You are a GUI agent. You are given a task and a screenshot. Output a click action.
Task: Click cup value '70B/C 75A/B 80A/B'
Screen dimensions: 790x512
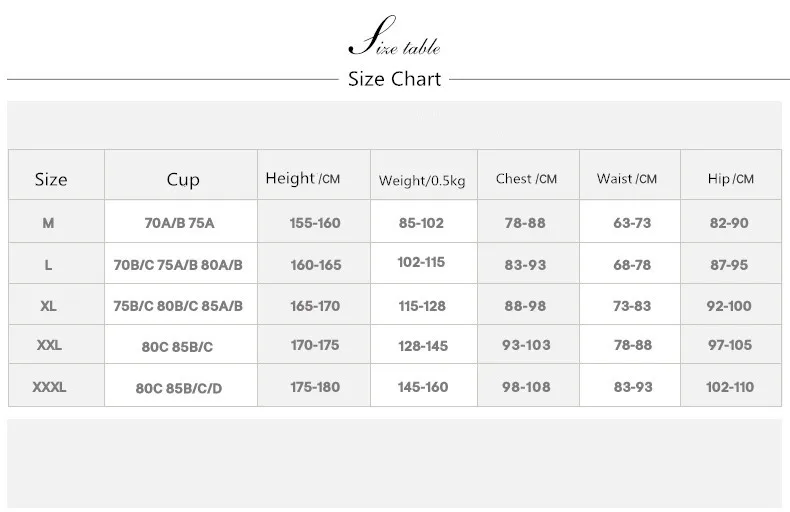(178, 265)
